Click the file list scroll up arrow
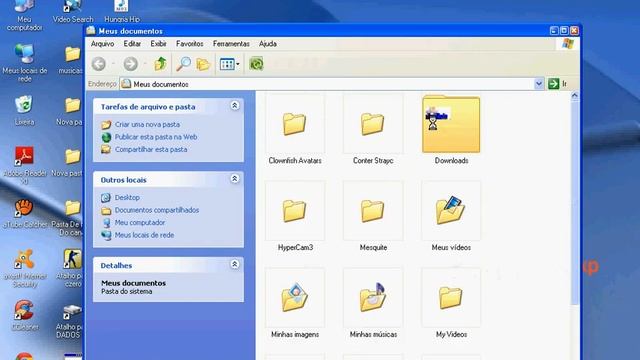Viewport: 640px width, 360px height. pos(575,96)
